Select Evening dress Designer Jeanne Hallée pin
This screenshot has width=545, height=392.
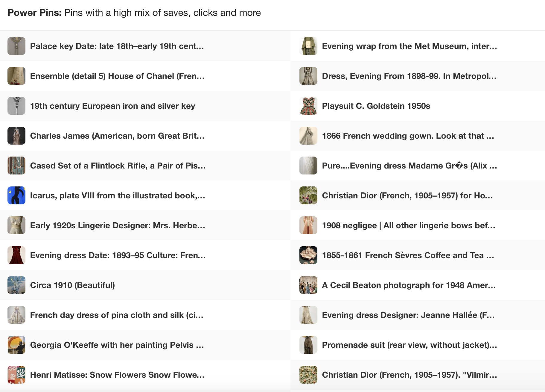pyautogui.click(x=408, y=315)
